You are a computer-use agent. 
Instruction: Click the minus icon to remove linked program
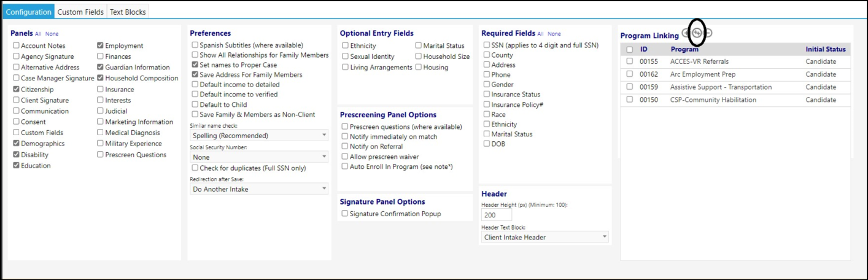(708, 33)
